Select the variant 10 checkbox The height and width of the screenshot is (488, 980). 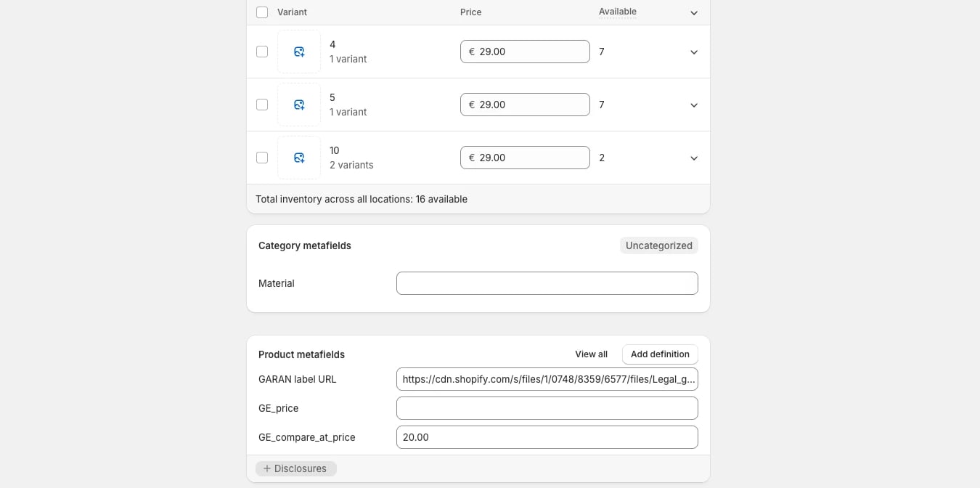[x=262, y=158]
